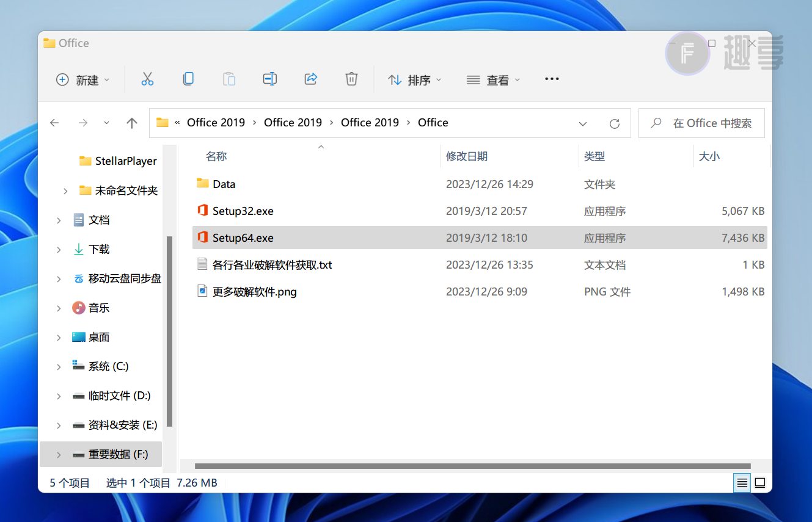Viewport: 812px width, 522px height.
Task: Refresh the current folder view
Action: point(615,123)
